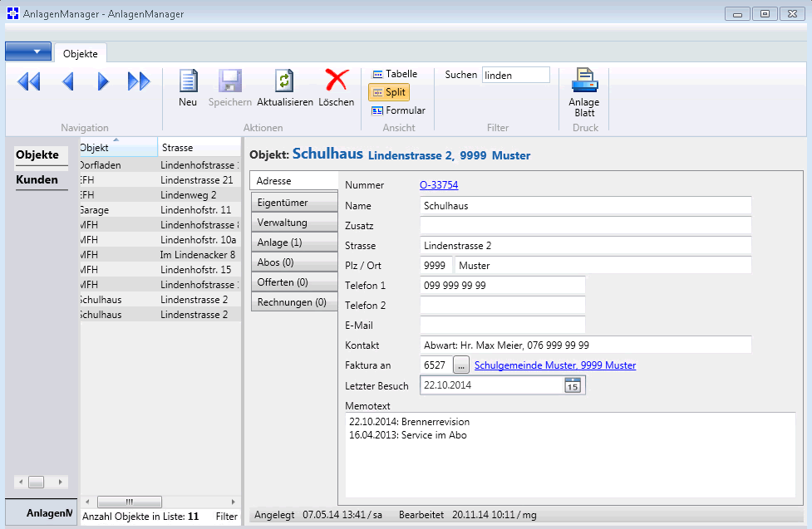Select the Dorfladen row
The height and width of the screenshot is (529, 812).
(160, 165)
